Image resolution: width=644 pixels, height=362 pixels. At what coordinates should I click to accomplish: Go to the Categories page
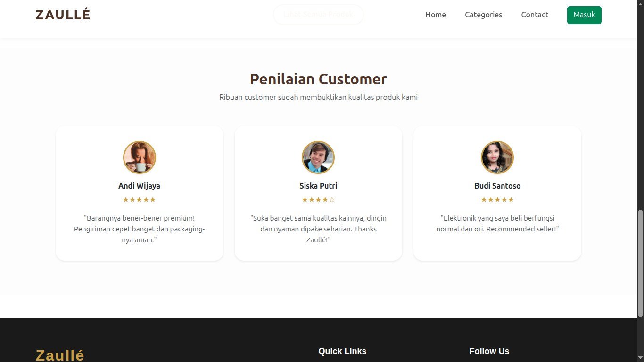(x=483, y=15)
